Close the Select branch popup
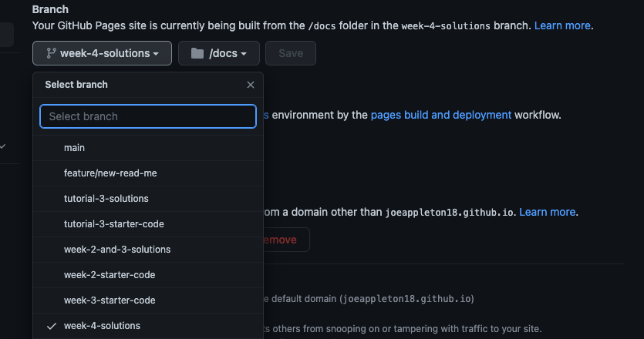This screenshot has height=339, width=644. click(x=251, y=85)
